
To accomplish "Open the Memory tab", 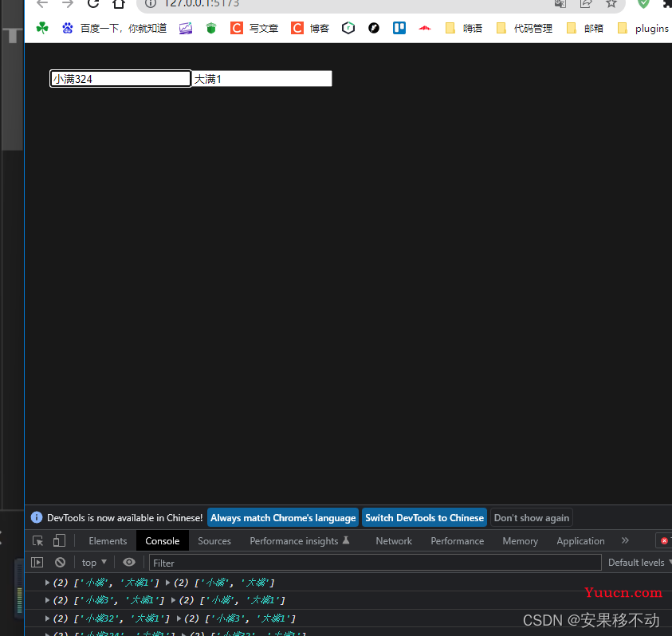I will click(x=521, y=541).
